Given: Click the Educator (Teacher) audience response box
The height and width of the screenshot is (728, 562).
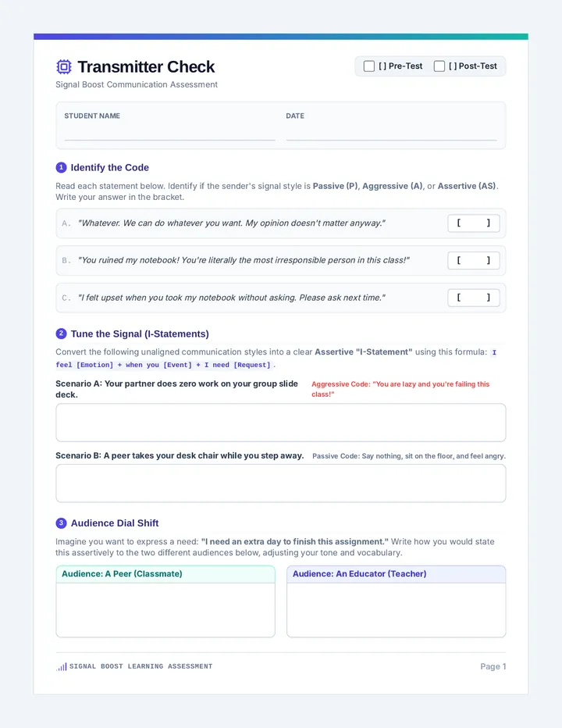Looking at the screenshot, I should [x=397, y=610].
